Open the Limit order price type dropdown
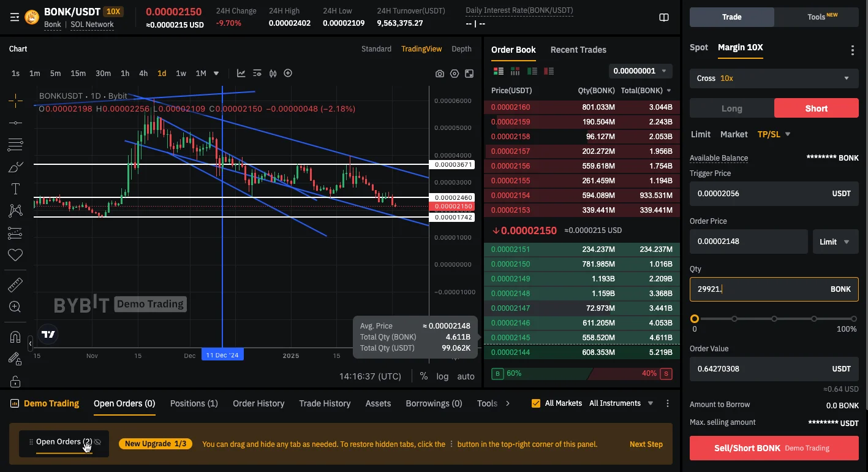This screenshot has width=868, height=472. coord(836,242)
